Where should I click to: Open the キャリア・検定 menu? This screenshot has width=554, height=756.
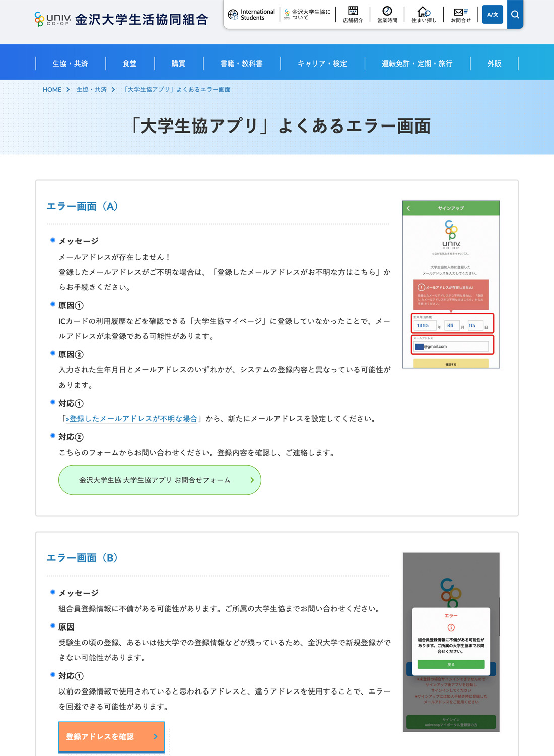point(322,64)
